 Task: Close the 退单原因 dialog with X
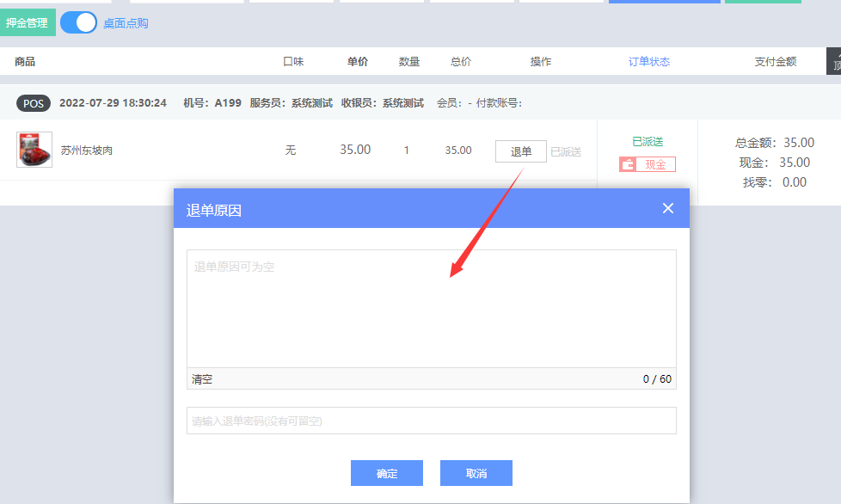[x=668, y=208]
